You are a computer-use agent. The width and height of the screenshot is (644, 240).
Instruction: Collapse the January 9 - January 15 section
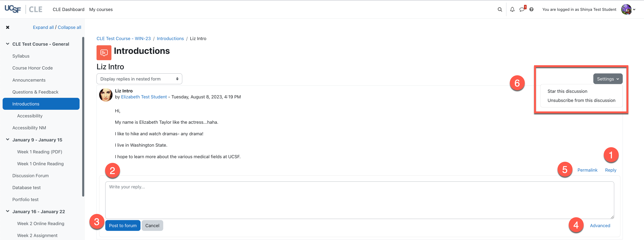pyautogui.click(x=8, y=140)
